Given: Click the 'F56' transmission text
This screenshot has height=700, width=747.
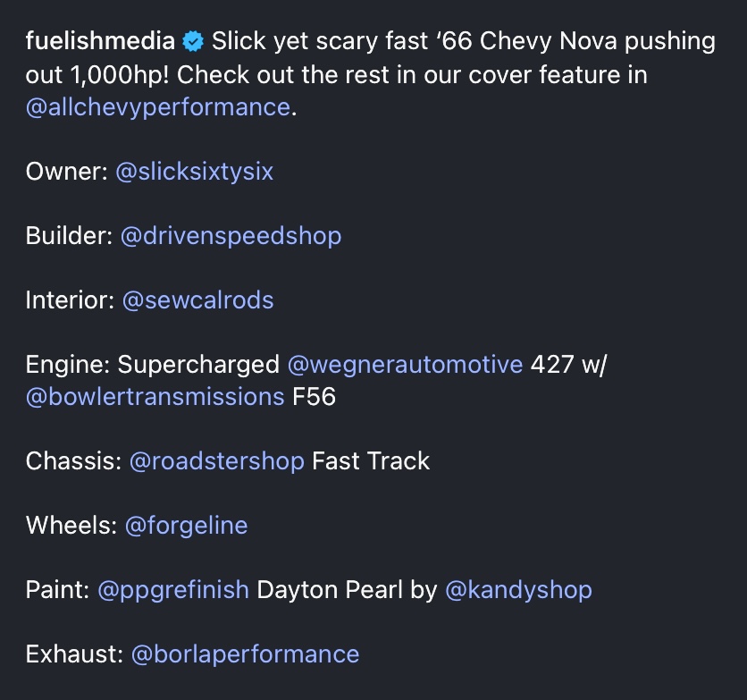Looking at the screenshot, I should [314, 396].
